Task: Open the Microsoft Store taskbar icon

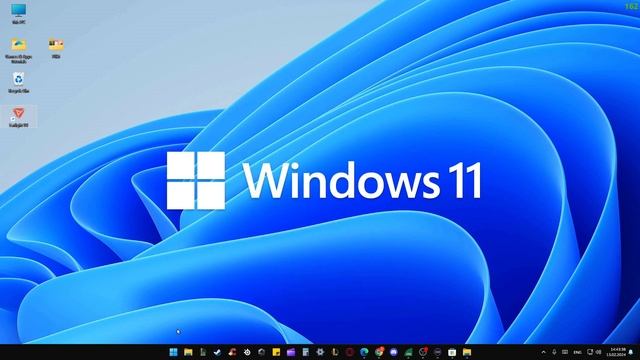Action: [x=452, y=352]
